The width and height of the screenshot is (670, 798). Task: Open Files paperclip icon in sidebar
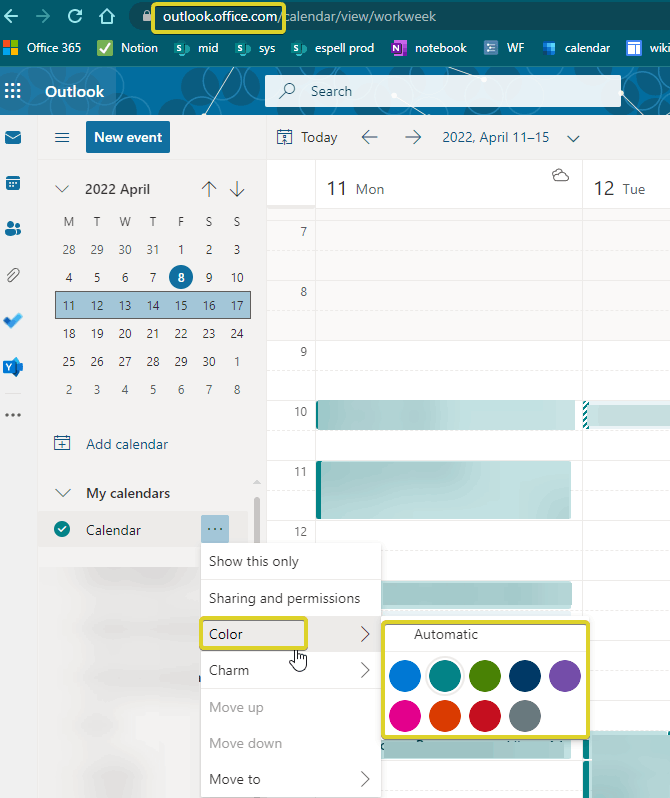[13, 275]
